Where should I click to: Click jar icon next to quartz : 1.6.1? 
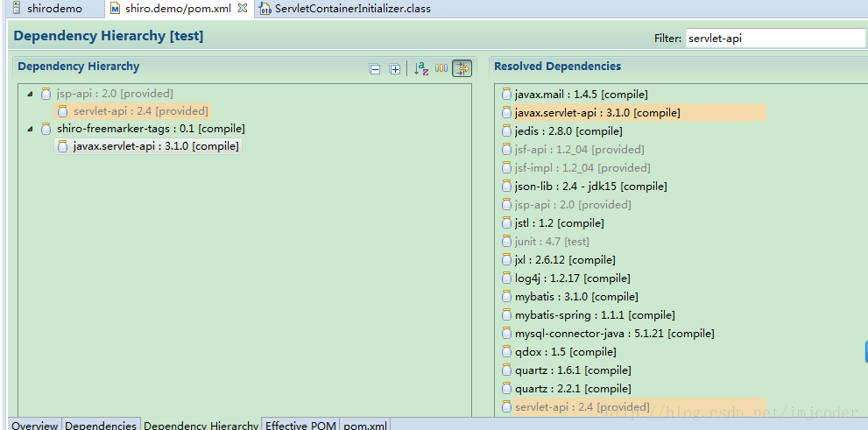click(506, 370)
